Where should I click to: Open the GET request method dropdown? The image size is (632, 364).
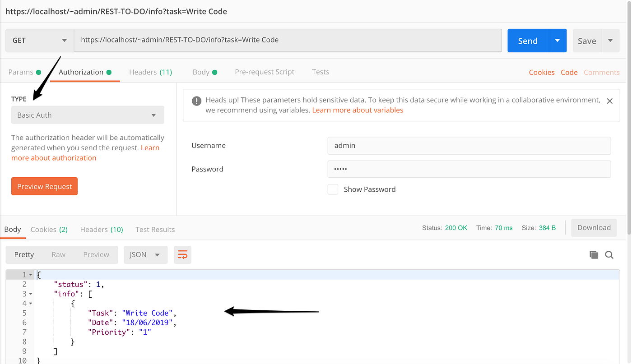click(39, 40)
